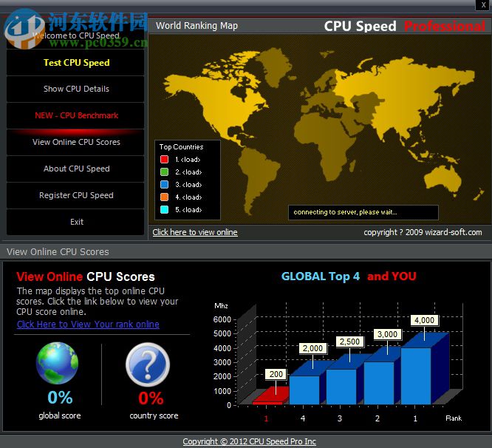Click 'copyright ? 2009 wizard-soft.com' text
Viewport: 492px width, 448px height.
[423, 232]
